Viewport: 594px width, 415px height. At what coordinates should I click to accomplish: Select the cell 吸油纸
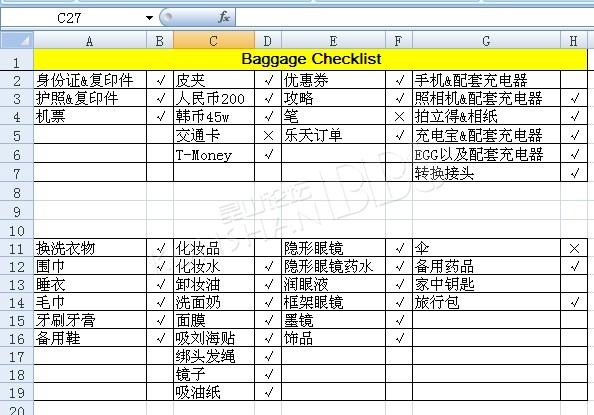(214, 392)
